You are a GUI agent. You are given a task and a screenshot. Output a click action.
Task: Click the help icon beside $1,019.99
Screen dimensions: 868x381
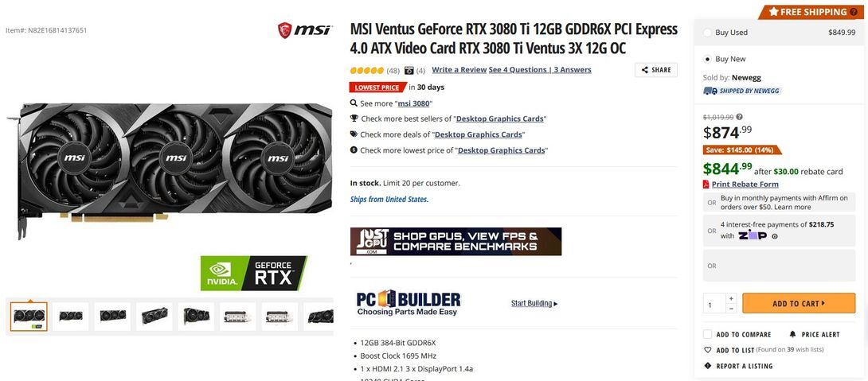click(740, 117)
